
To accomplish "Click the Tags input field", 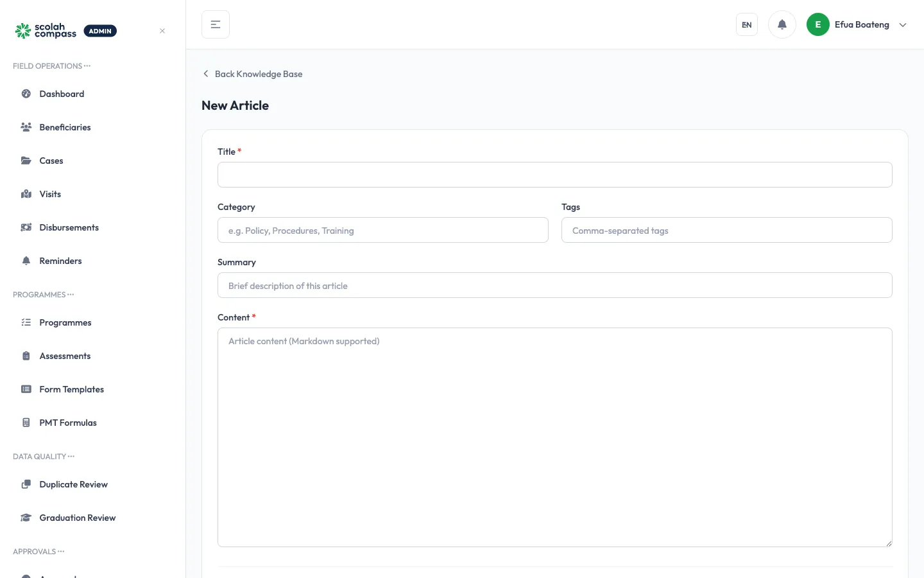I will pos(726,230).
